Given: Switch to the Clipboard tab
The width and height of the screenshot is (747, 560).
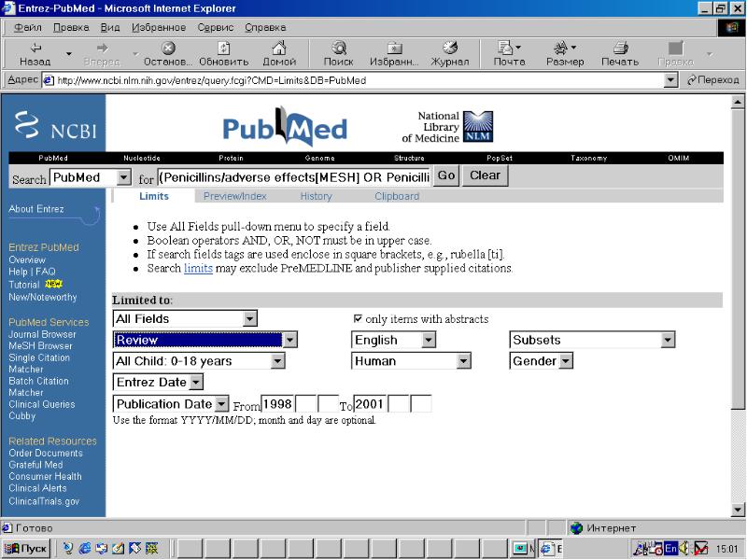Looking at the screenshot, I should click(397, 196).
